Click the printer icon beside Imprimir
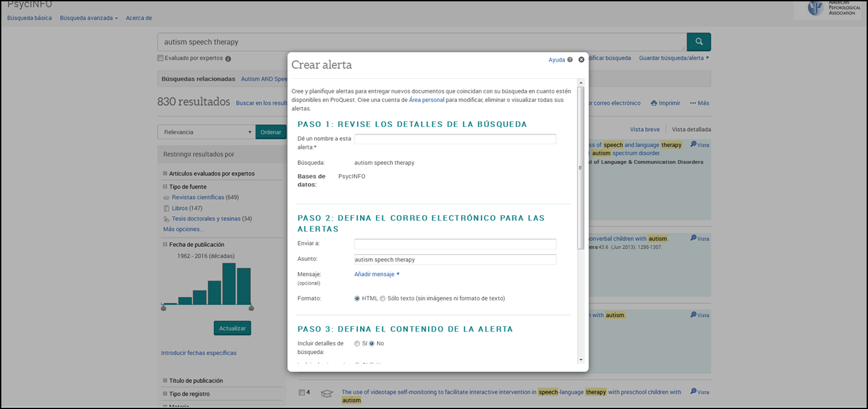 [654, 103]
